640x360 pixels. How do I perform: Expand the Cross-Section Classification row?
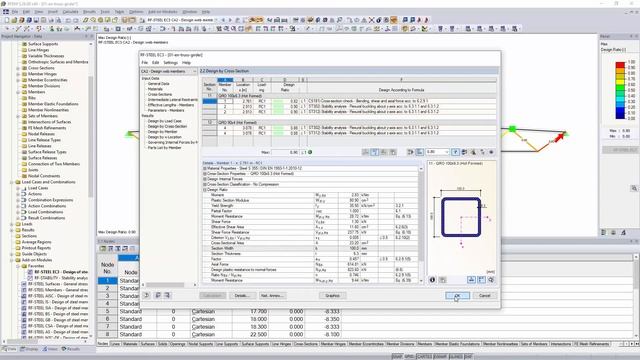205,184
